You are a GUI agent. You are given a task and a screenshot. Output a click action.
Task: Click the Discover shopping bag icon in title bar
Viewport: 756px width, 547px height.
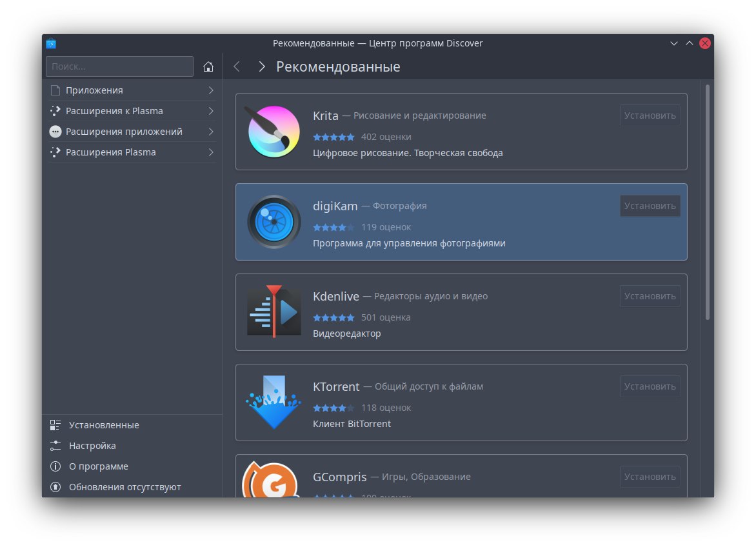pos(51,43)
